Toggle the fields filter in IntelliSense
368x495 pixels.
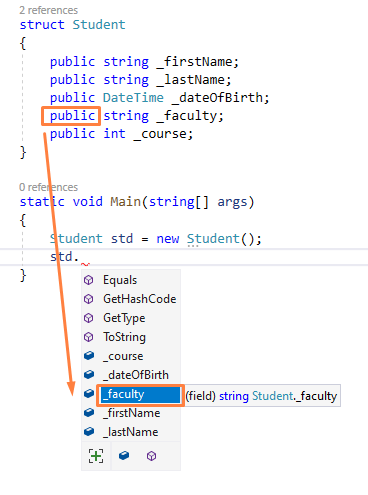click(x=124, y=455)
